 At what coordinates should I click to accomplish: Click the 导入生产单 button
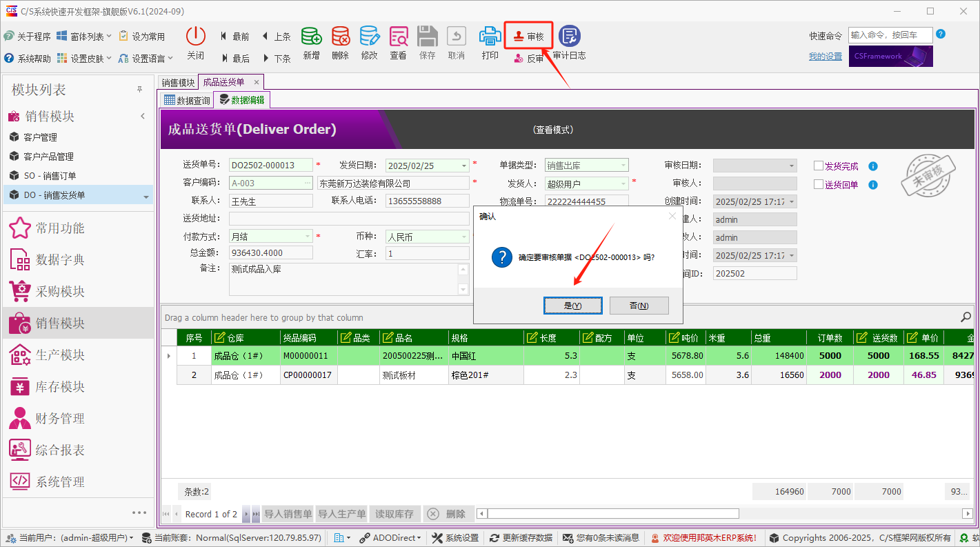click(x=341, y=514)
